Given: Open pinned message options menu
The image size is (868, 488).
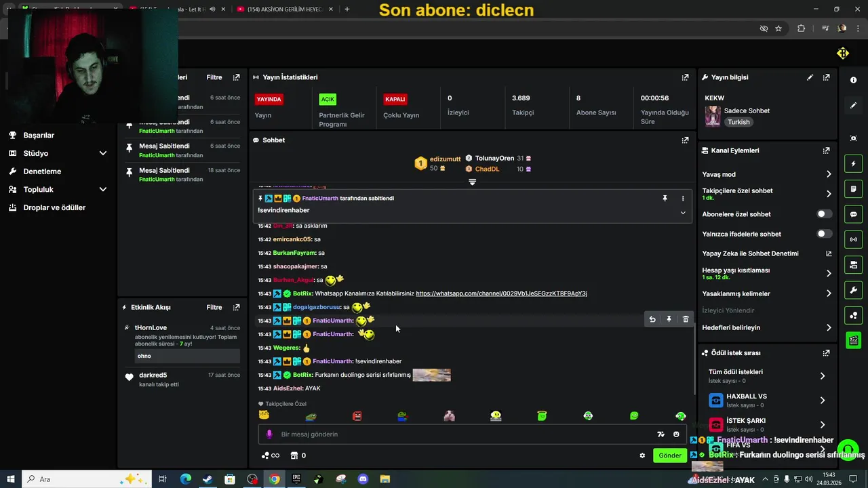Looking at the screenshot, I should point(683,198).
